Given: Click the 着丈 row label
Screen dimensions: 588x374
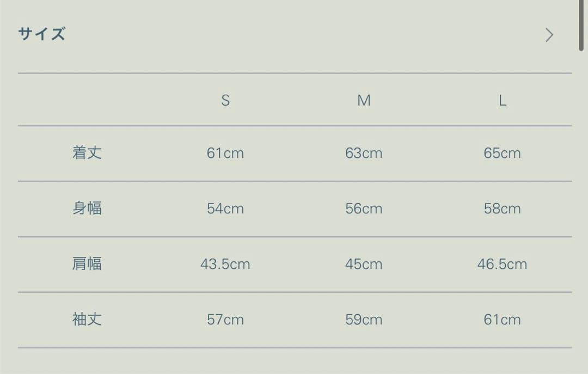Looking at the screenshot, I should 87,152.
